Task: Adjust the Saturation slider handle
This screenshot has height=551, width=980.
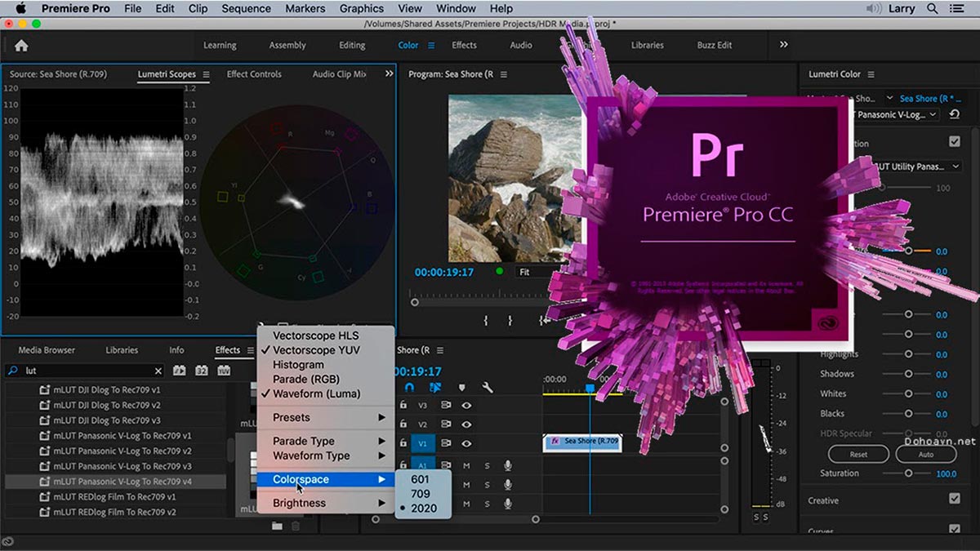Action: [908, 473]
